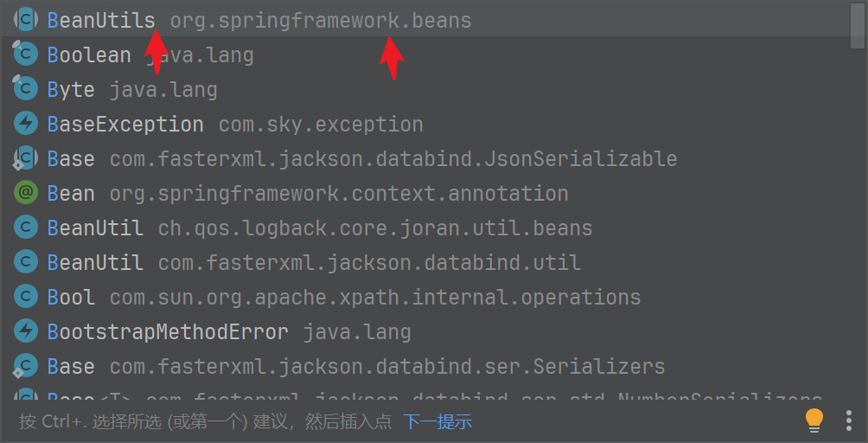Click the BootstrapMethodError lightning icon
The width and height of the screenshot is (868, 443).
pos(25,331)
